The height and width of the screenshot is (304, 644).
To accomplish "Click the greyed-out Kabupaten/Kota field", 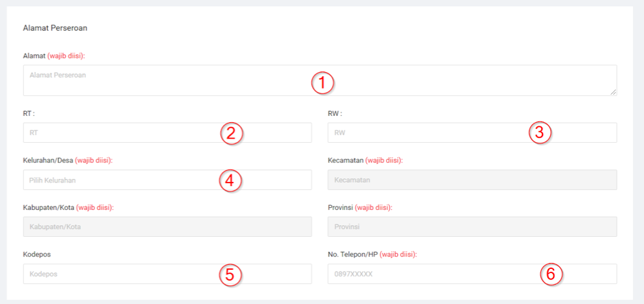I will tap(167, 227).
